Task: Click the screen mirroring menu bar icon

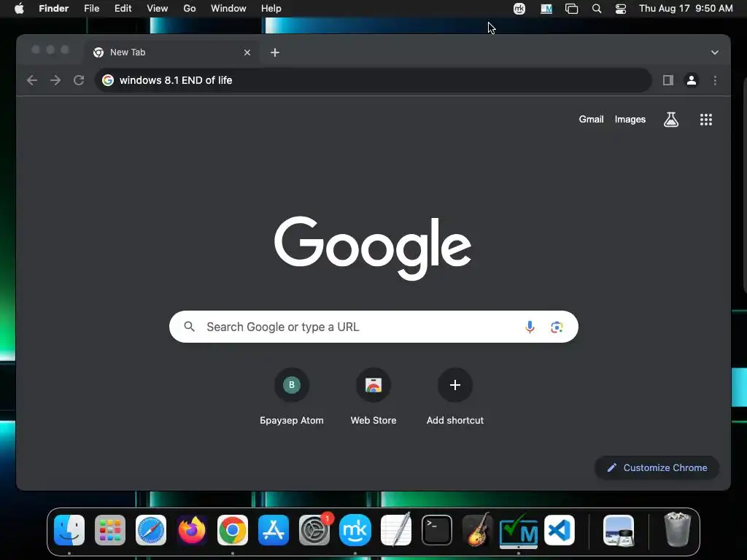Action: coord(571,9)
